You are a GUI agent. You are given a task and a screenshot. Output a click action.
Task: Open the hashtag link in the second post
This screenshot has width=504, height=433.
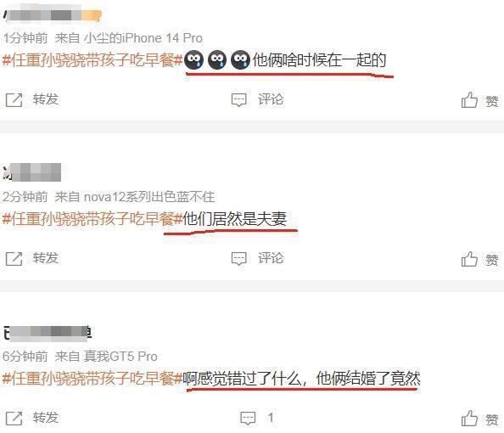pyautogui.click(x=92, y=219)
